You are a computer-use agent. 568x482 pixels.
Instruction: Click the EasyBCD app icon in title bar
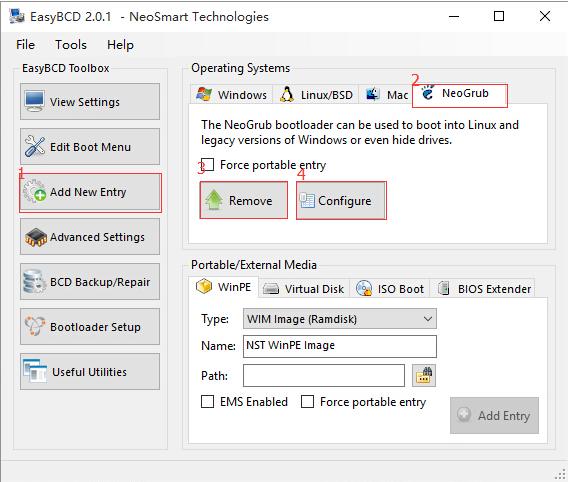pyautogui.click(x=17, y=16)
